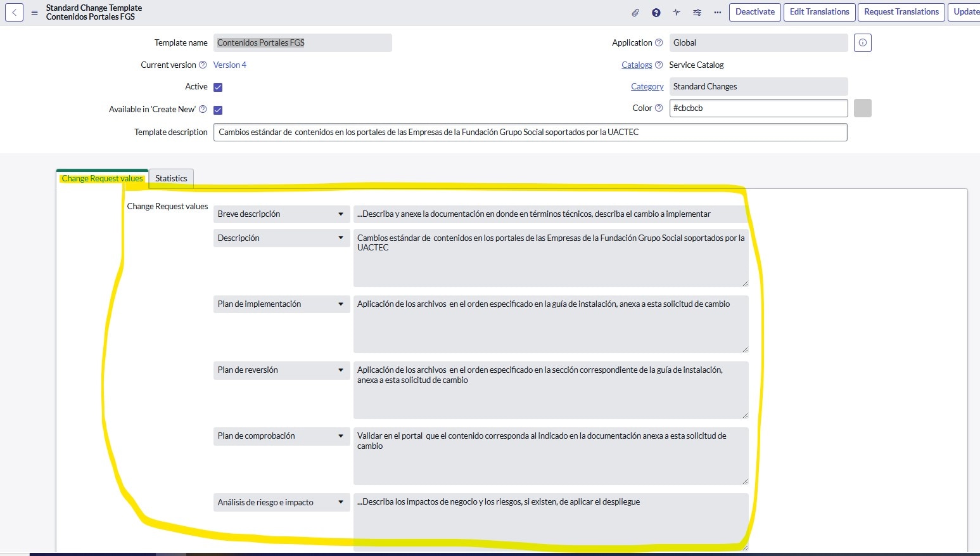Open help via the question mark icon
The width and height of the screenshot is (980, 556).
click(656, 12)
